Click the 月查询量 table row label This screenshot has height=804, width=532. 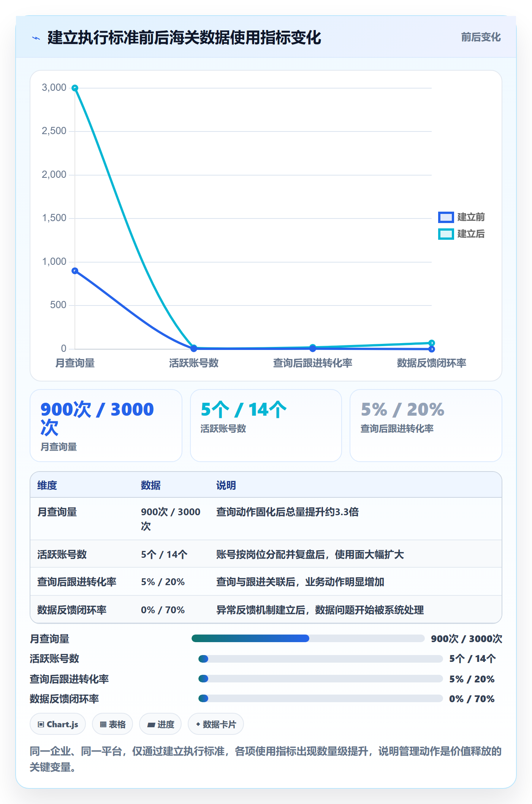click(x=57, y=512)
